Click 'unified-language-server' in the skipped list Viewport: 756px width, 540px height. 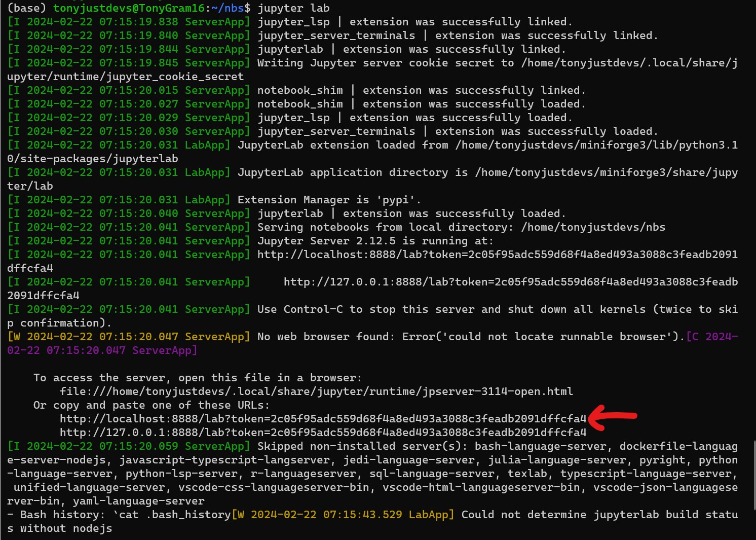coord(89,487)
